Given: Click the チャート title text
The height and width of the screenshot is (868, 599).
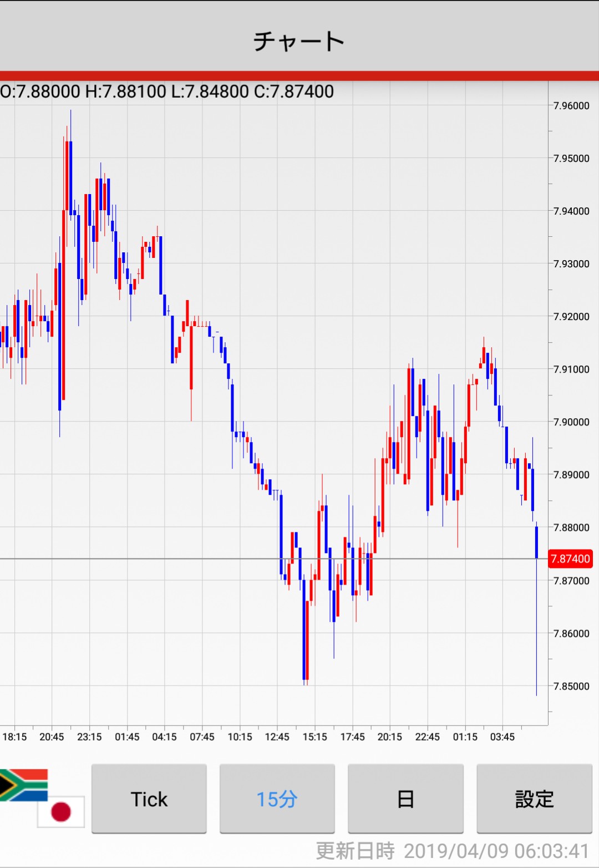Looking at the screenshot, I should point(299,41).
